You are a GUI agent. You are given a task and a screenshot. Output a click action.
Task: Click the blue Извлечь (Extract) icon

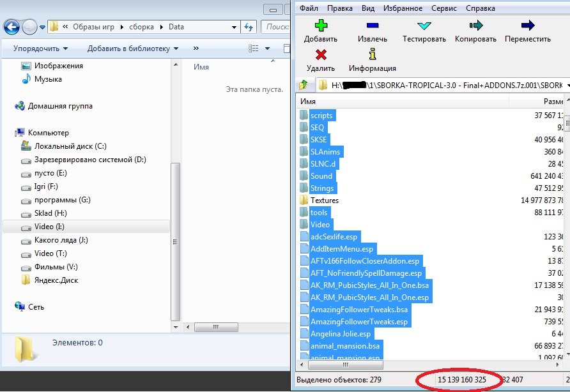[372, 26]
